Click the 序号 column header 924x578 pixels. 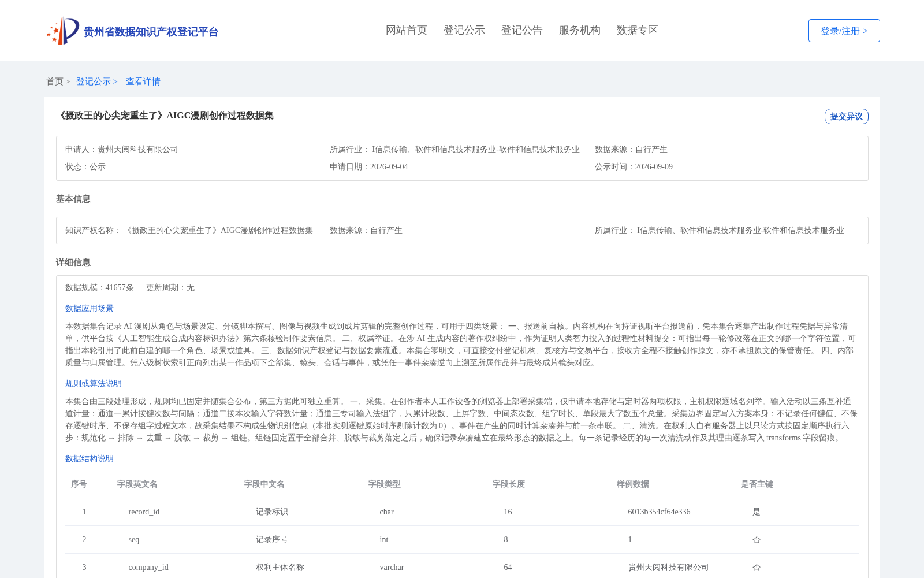tap(79, 484)
